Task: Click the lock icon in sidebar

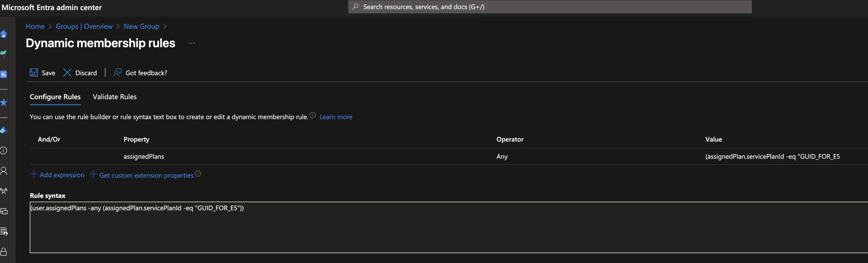Action: (4, 251)
